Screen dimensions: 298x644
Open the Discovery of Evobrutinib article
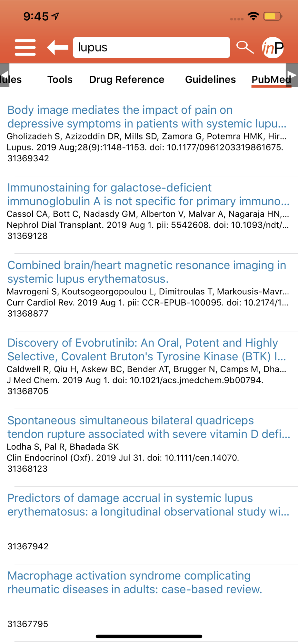pyautogui.click(x=147, y=350)
